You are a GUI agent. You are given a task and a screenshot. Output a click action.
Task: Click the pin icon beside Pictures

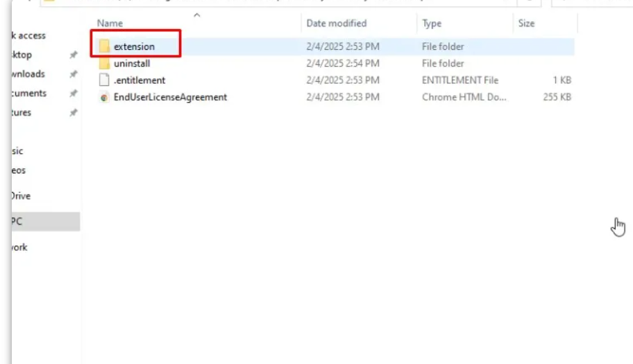74,113
